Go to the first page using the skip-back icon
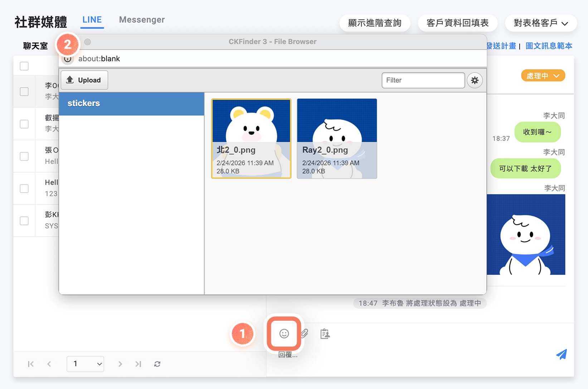This screenshot has width=588, height=389. [31, 364]
